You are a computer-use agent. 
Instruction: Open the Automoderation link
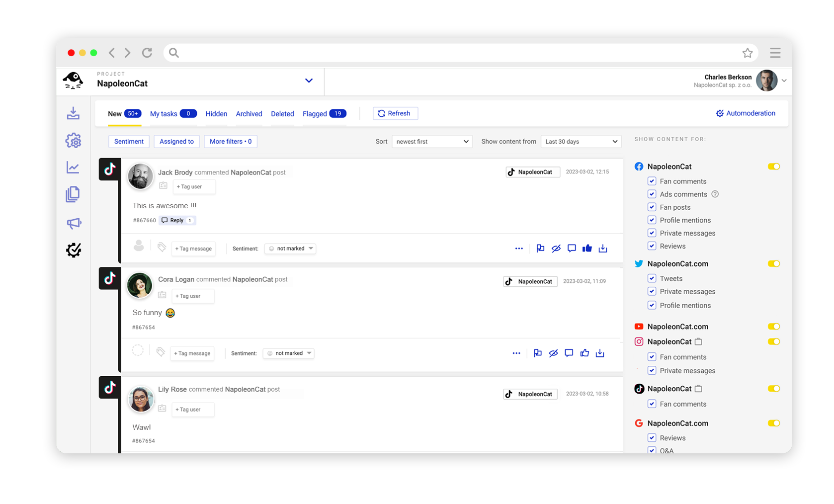[746, 113]
